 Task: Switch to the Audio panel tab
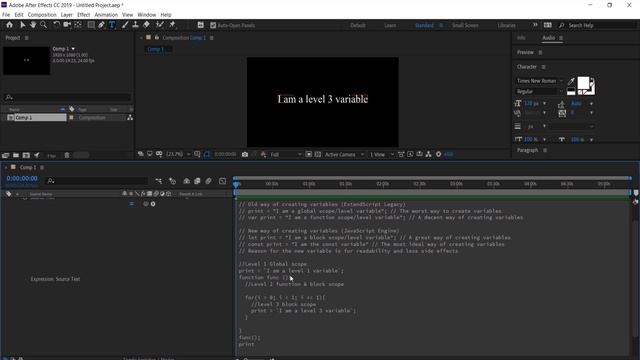pos(549,38)
